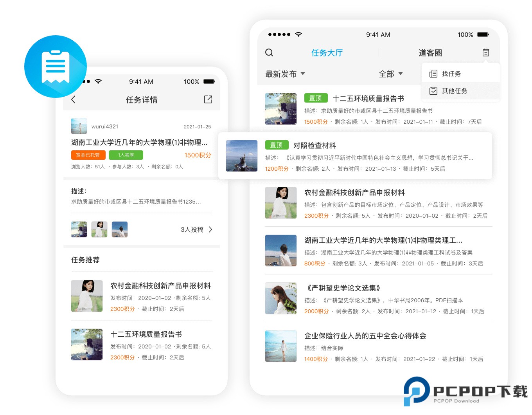The width and height of the screenshot is (532, 415).
Task: Open 《严耕望史学论文选集》 task title
Action: click(343, 288)
